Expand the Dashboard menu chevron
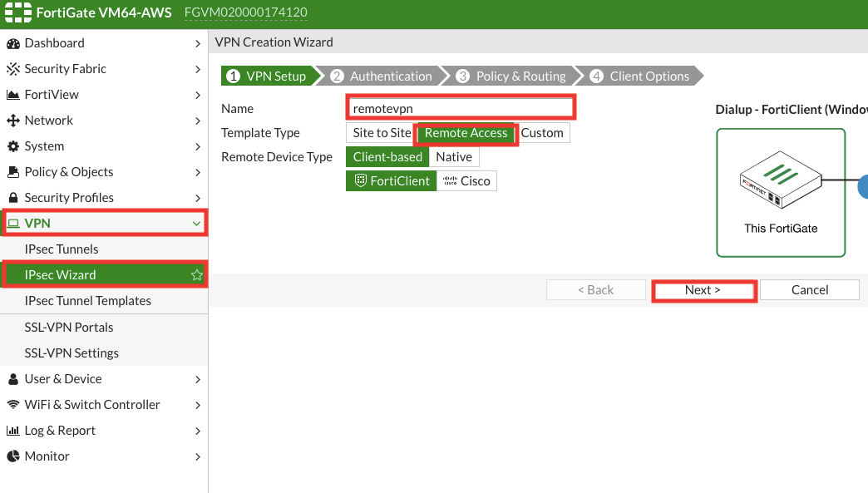The width and height of the screenshot is (868, 493). coord(198,43)
